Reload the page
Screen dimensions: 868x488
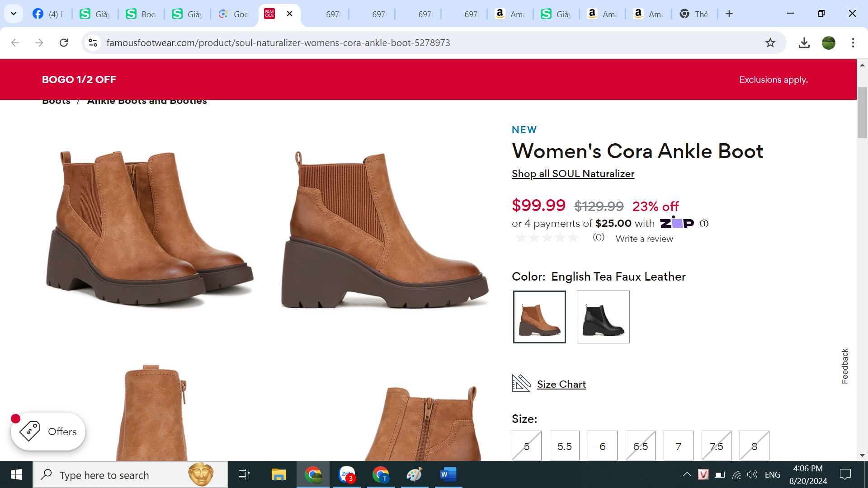[x=64, y=43]
